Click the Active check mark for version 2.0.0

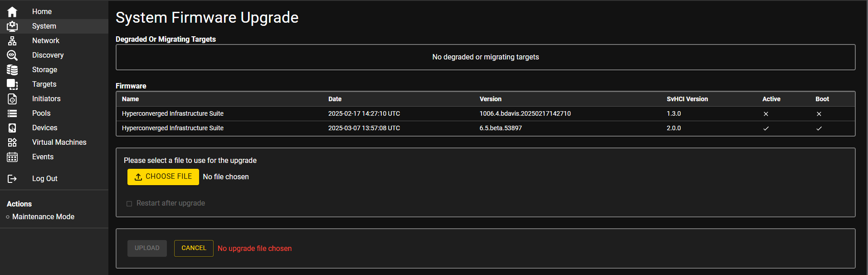coord(766,128)
